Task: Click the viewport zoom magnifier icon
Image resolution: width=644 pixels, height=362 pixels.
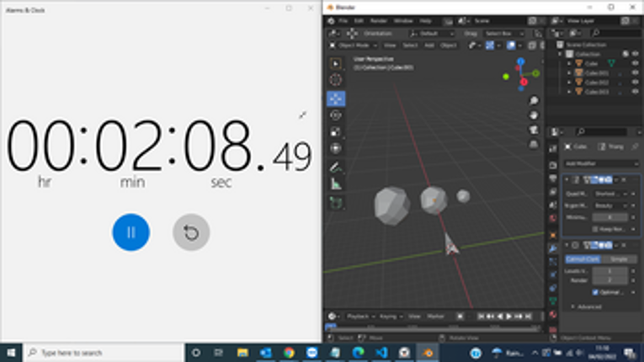Action: (534, 101)
